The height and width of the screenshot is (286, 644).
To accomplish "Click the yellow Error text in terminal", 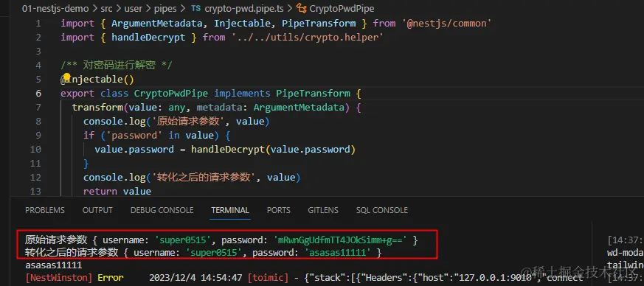I will click(111, 278).
